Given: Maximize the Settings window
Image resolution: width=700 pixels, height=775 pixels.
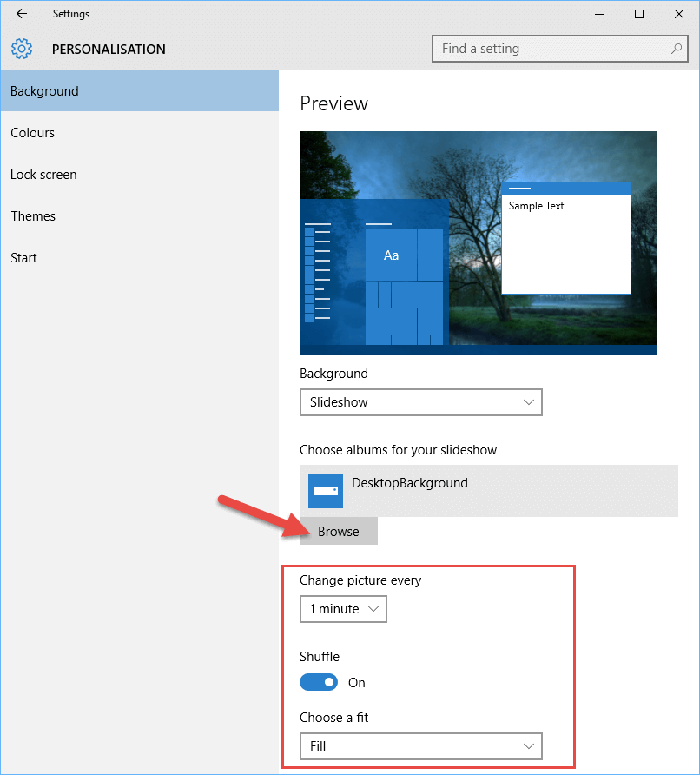Looking at the screenshot, I should click(x=638, y=14).
